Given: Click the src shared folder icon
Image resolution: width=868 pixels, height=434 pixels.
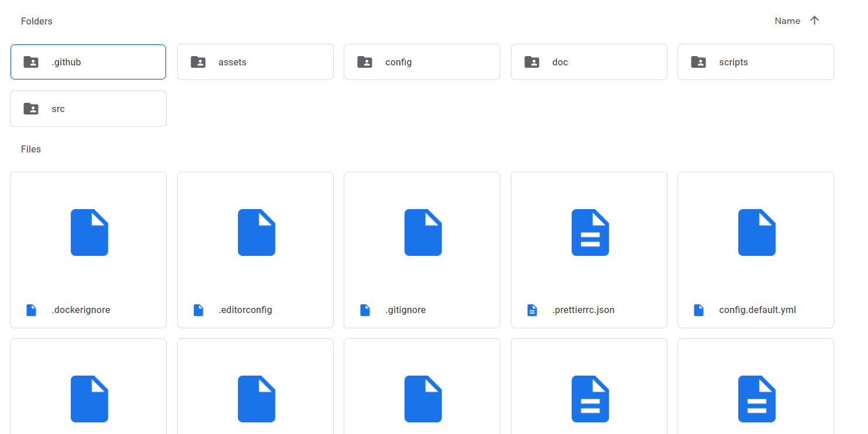Looking at the screenshot, I should point(31,109).
